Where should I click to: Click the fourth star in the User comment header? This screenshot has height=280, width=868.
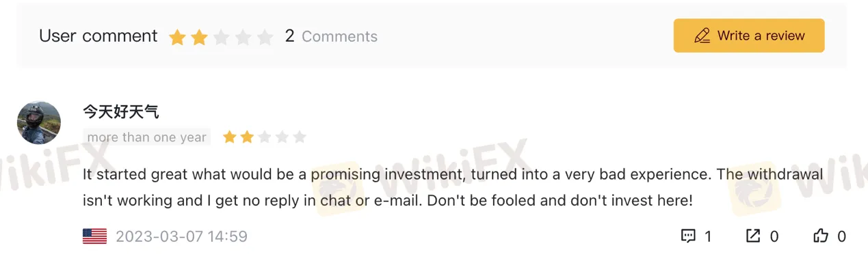(x=243, y=37)
